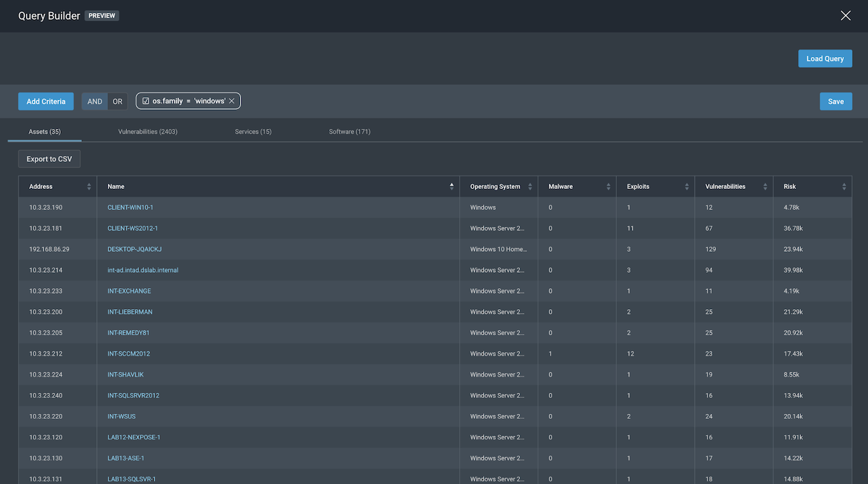
Task: Sort by Vulnerabilities column arrows
Action: tap(765, 187)
